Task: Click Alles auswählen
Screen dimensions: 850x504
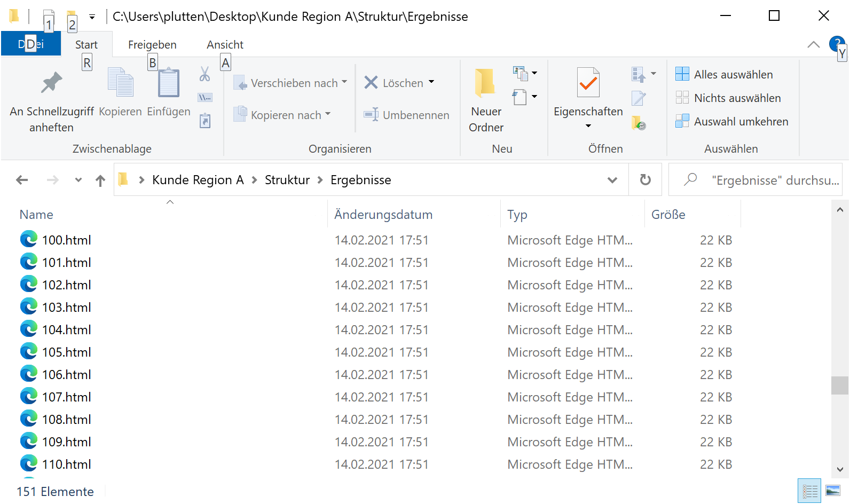Action: [724, 74]
